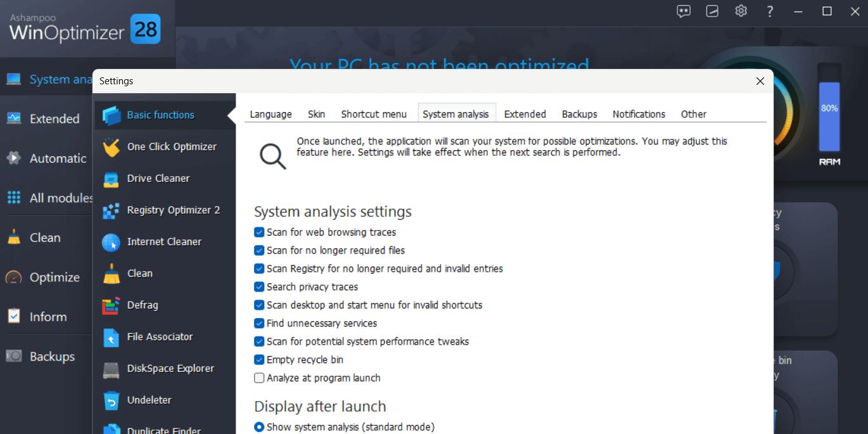This screenshot has width=868, height=434.
Task: Go to Backups in the main sidebar
Action: (x=52, y=357)
